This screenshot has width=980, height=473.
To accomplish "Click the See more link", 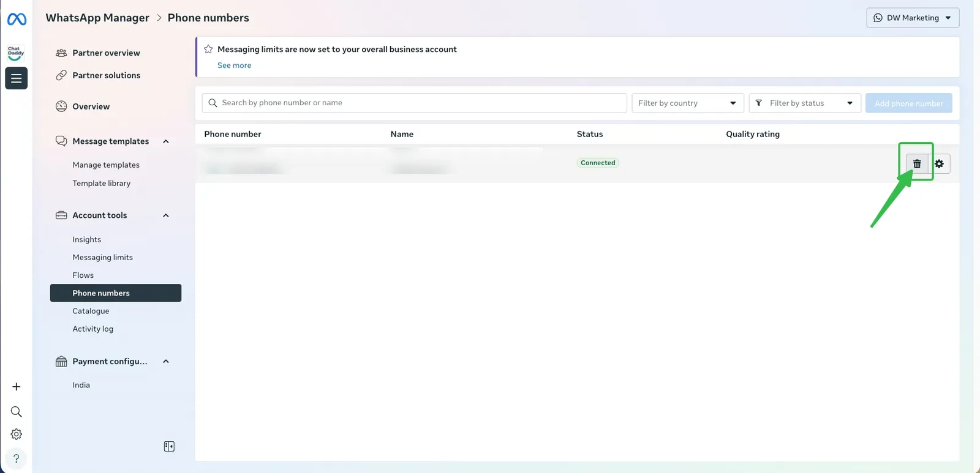I will coord(234,65).
